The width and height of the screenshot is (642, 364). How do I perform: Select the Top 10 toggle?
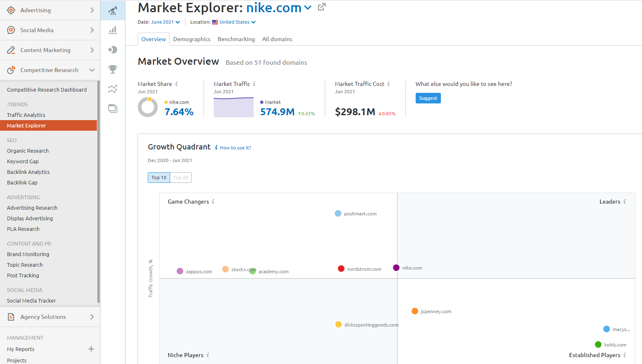(159, 178)
